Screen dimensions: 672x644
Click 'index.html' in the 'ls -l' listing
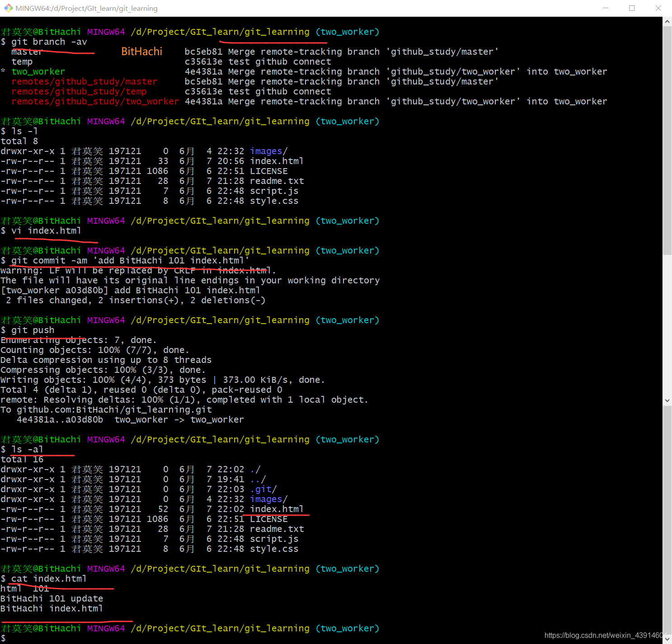coord(277,161)
